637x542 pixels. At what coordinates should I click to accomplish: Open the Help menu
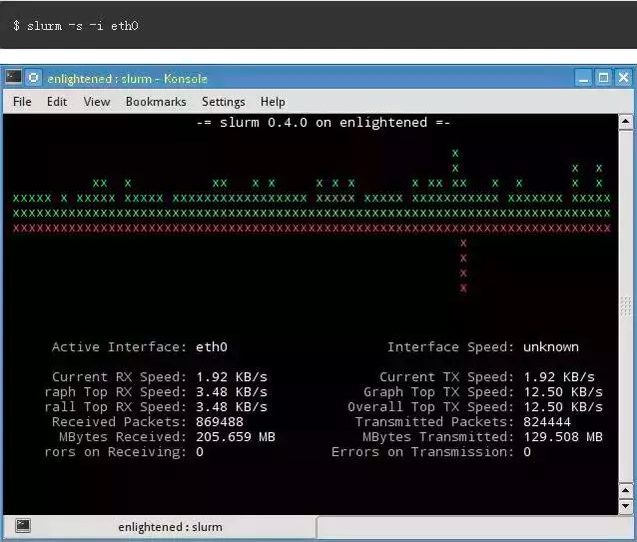(x=273, y=101)
